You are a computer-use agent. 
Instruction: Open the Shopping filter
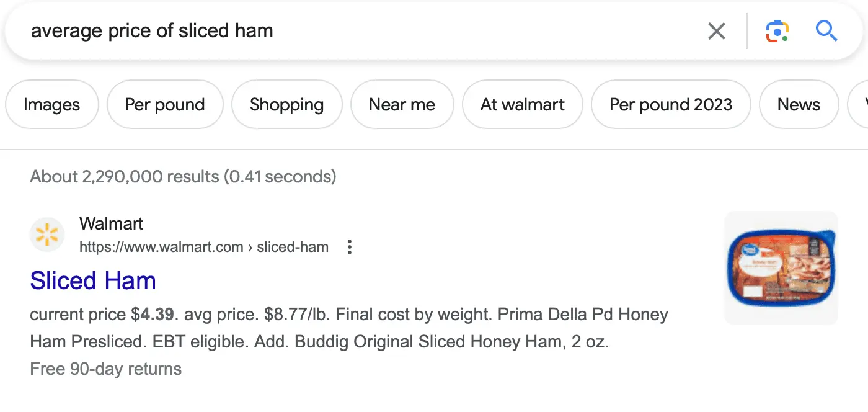click(x=286, y=105)
